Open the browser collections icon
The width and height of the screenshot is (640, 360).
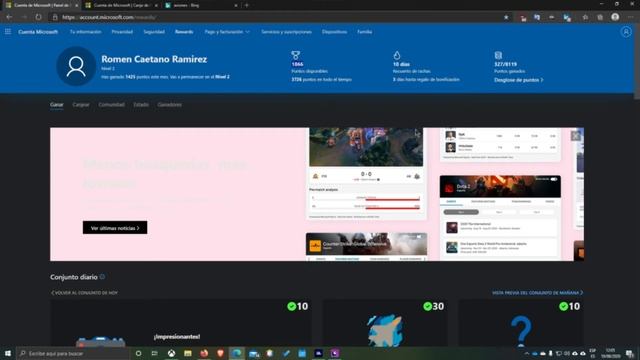coord(600,17)
